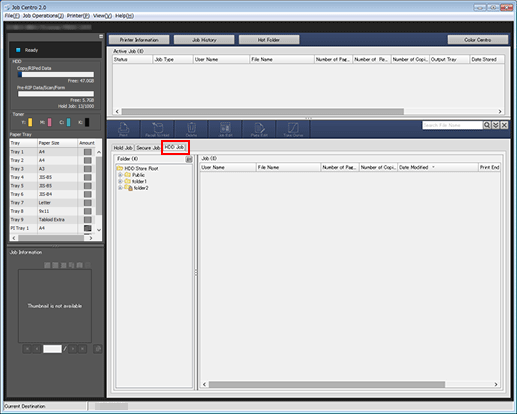This screenshot has height=414, width=517.
Task: Expand the Public folder node
Action: click(x=120, y=175)
